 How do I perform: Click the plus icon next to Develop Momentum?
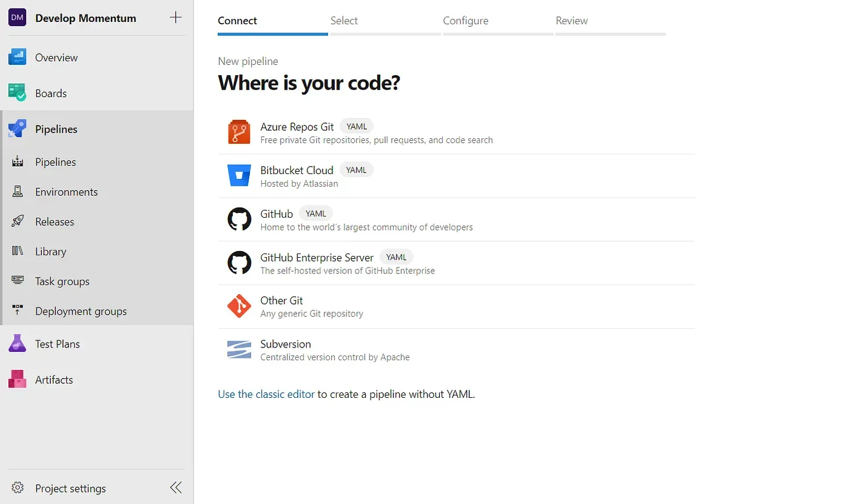tap(175, 18)
